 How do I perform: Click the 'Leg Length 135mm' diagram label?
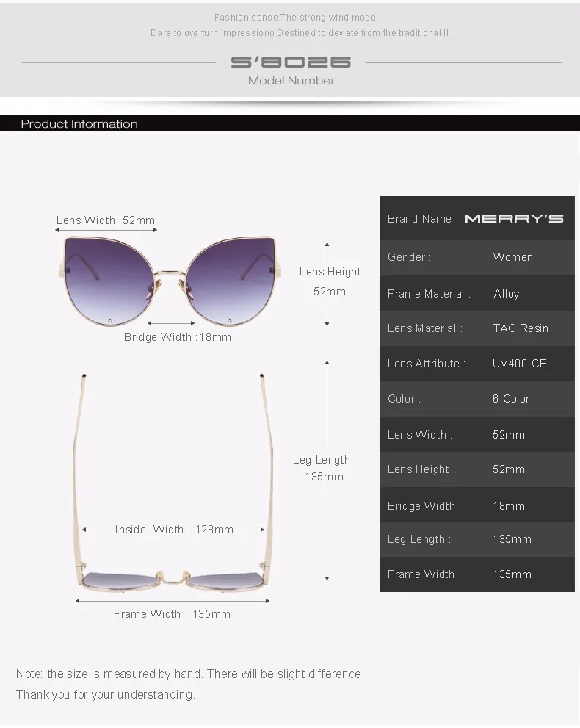coord(322,468)
